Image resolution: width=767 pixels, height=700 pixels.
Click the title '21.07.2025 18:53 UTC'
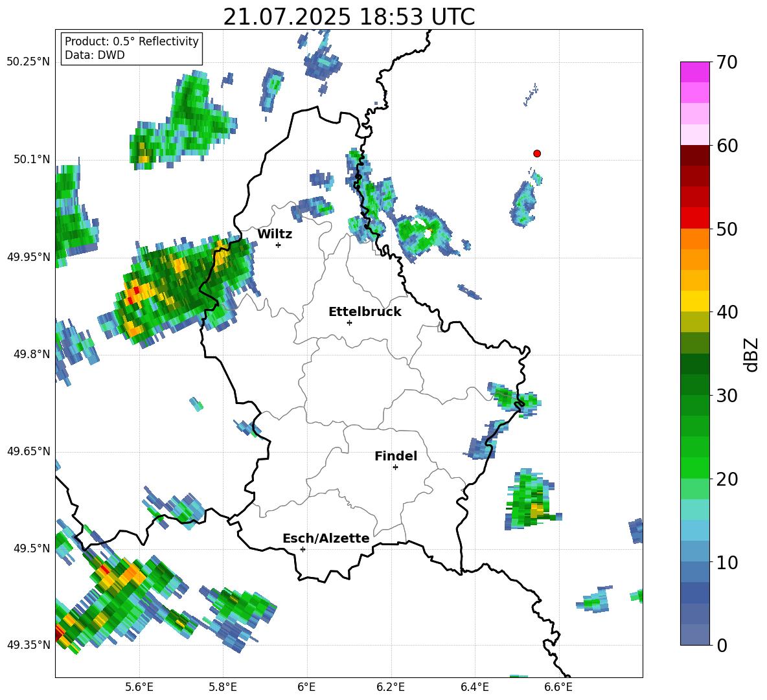point(349,17)
